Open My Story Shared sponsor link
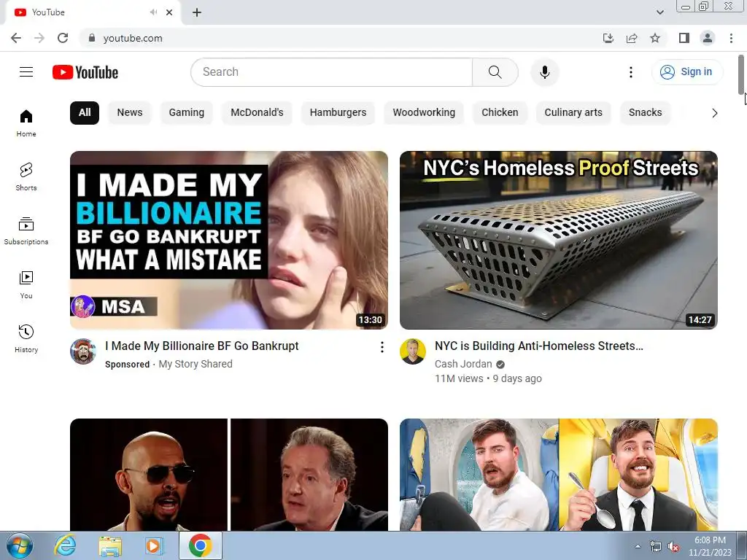Image resolution: width=747 pixels, height=560 pixels. [x=196, y=365]
